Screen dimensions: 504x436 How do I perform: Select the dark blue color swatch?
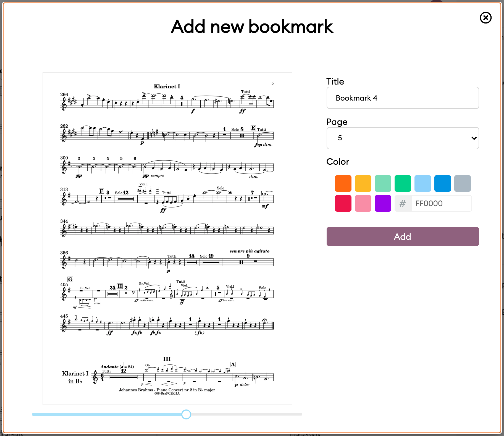pos(442,183)
